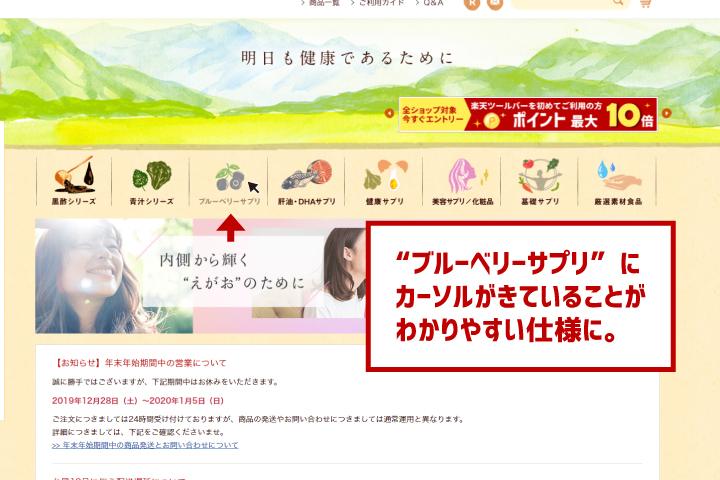The width and height of the screenshot is (720, 480).
Task: Open the mail envelope icon
Action: click(495, 4)
